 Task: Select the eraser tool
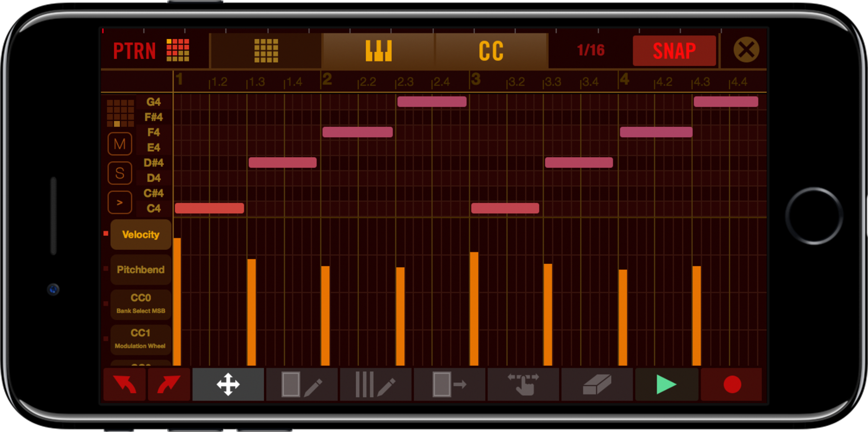(x=597, y=384)
